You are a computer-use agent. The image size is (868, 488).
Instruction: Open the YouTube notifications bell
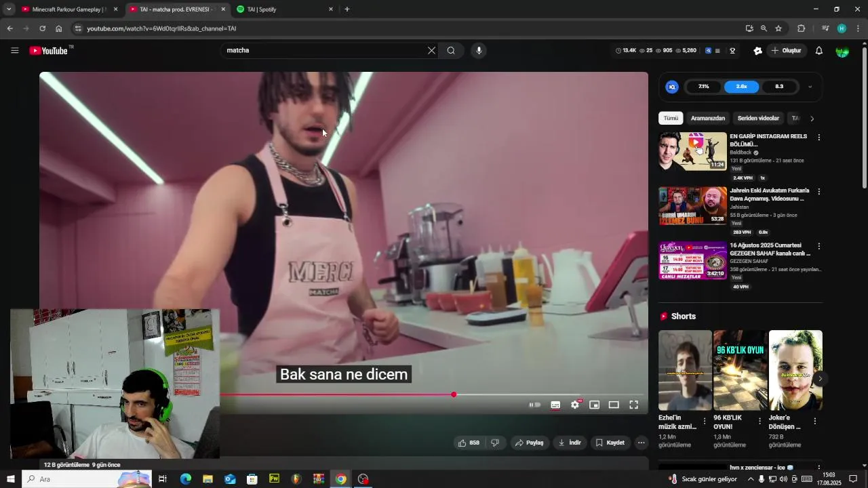point(818,51)
